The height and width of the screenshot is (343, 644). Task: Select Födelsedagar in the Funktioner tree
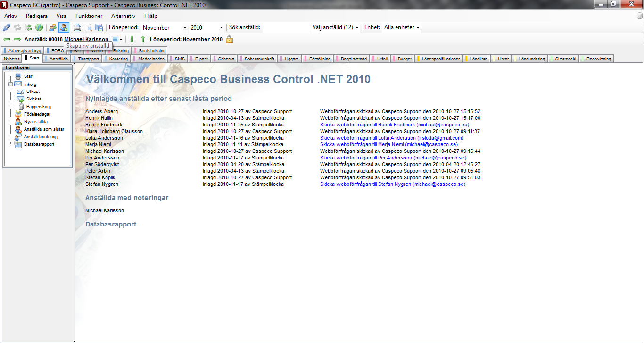[x=37, y=114]
